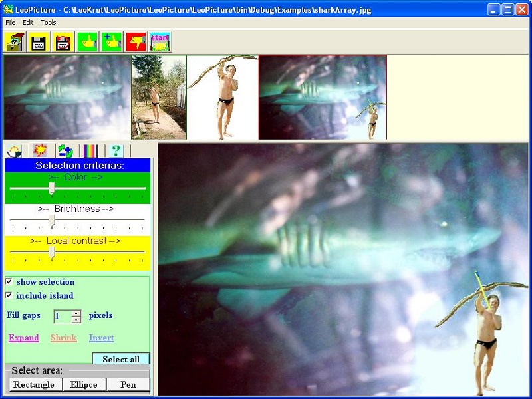Click the Expand link
The image size is (532, 399).
click(23, 338)
